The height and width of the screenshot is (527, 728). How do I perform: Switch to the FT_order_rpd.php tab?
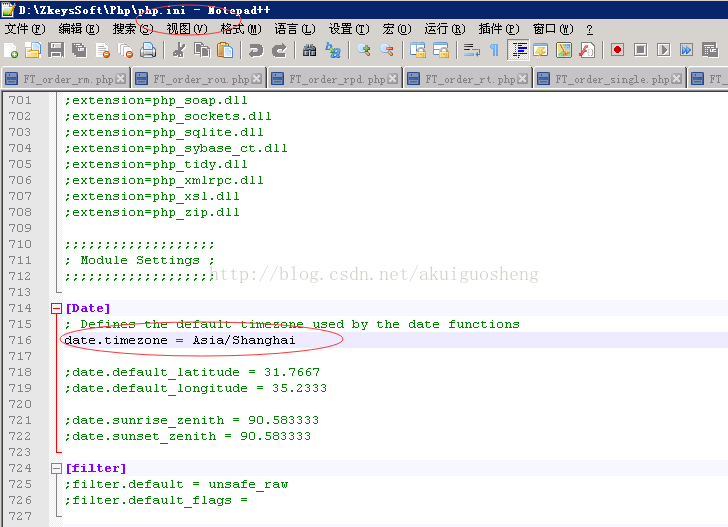[334, 79]
